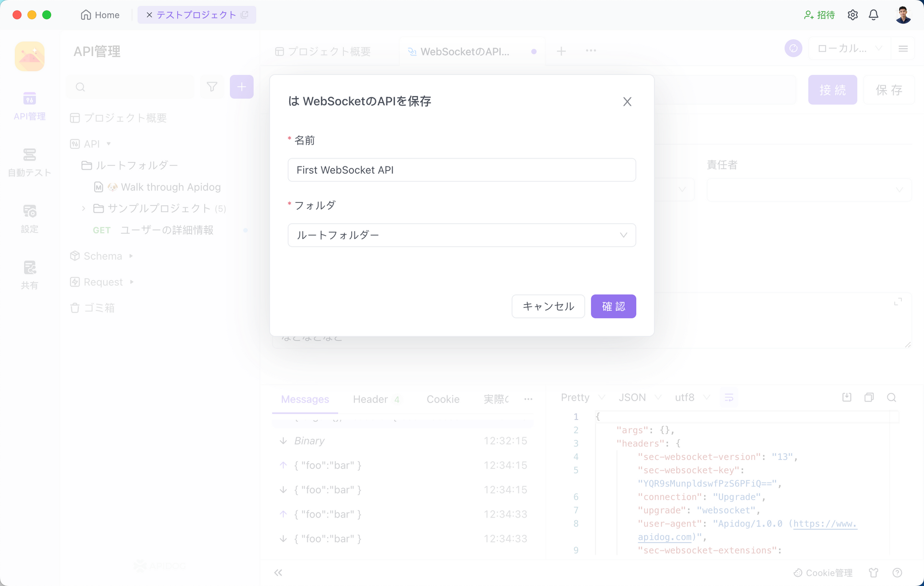Screen dimensions: 924x586
Task: Click the API search field
Action: click(130, 87)
